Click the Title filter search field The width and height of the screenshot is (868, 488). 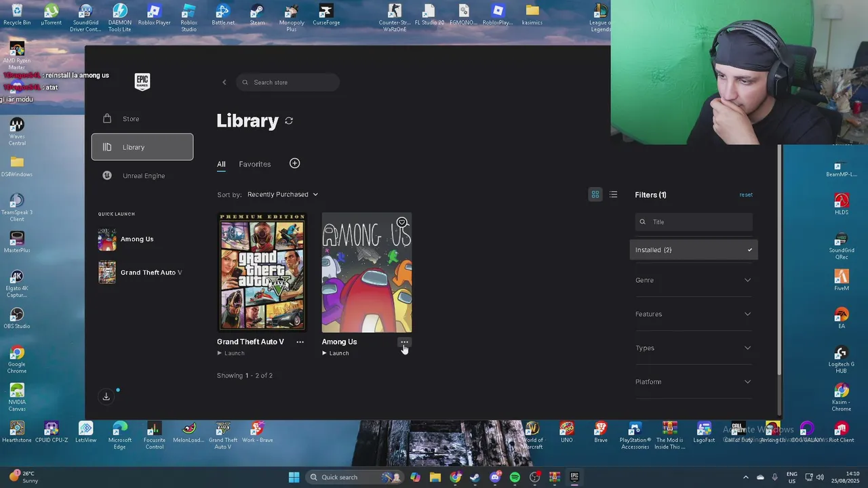click(x=694, y=222)
